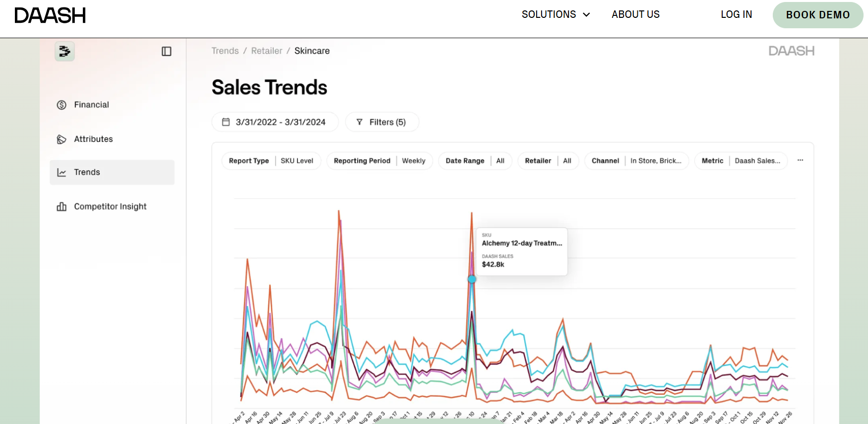
Task: Click the Log In link
Action: 736,14
